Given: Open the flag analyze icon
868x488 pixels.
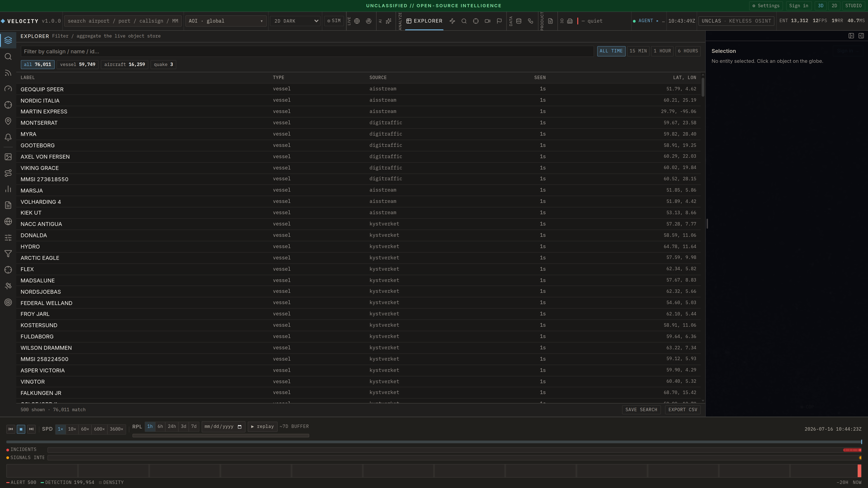Looking at the screenshot, I should pyautogui.click(x=499, y=21).
